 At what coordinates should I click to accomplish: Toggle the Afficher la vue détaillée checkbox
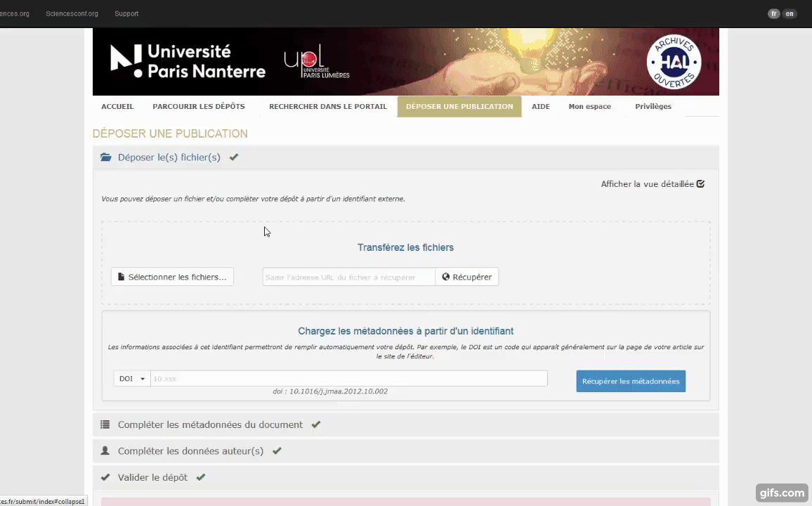coord(700,184)
